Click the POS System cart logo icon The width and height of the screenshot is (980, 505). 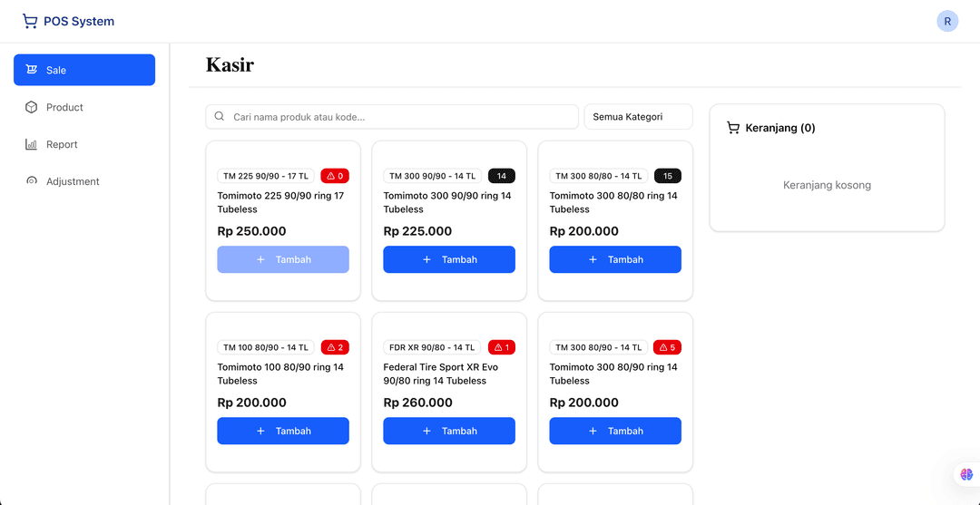[30, 21]
